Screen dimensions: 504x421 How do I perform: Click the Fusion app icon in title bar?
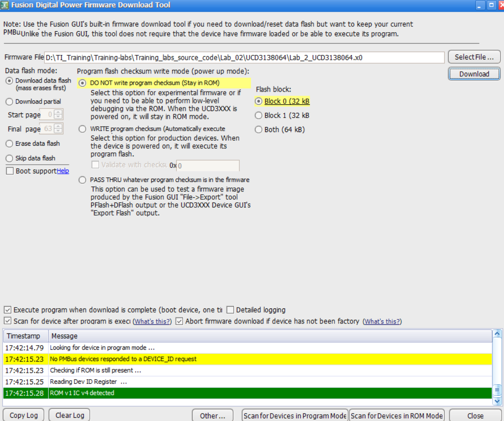[5, 5]
